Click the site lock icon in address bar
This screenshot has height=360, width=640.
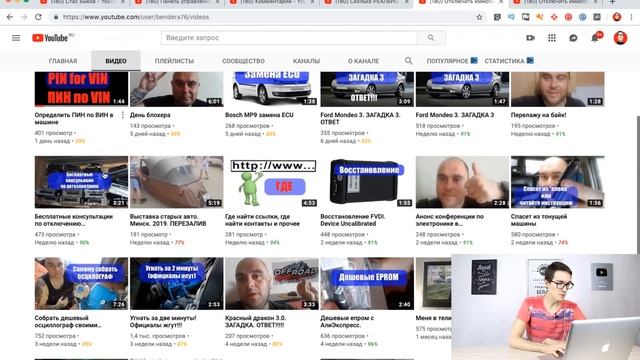tap(56, 17)
